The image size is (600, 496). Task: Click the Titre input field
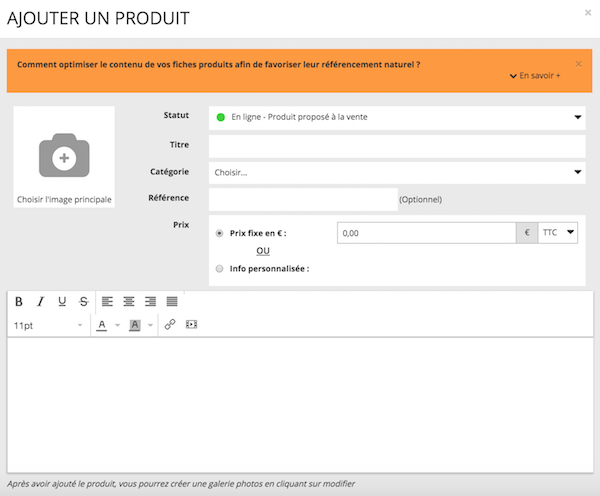pyautogui.click(x=397, y=145)
